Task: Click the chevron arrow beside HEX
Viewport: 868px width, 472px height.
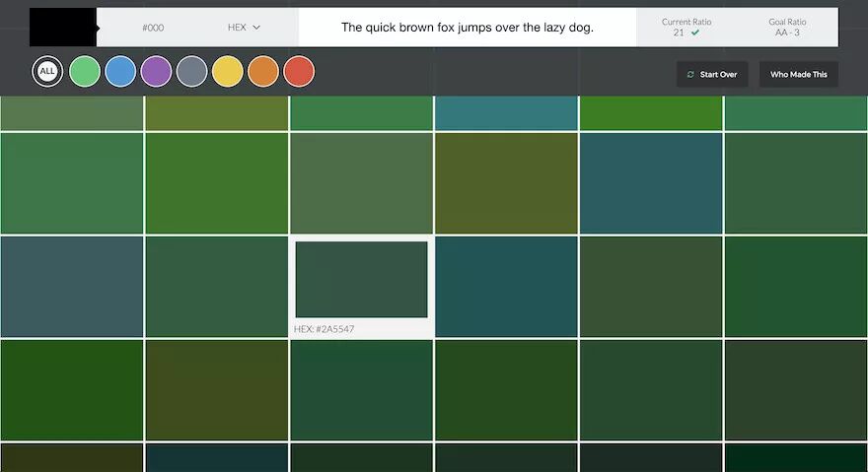Action: (256, 28)
